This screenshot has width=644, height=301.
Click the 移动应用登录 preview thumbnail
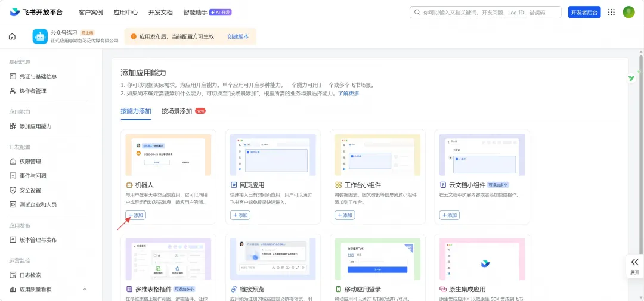point(378,259)
